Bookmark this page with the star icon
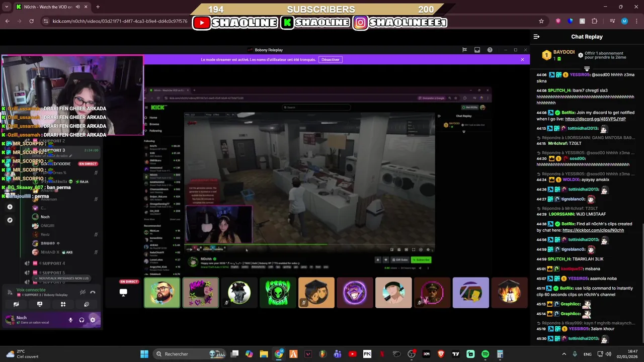Viewport: 644px width, 362px height. pos(541,21)
